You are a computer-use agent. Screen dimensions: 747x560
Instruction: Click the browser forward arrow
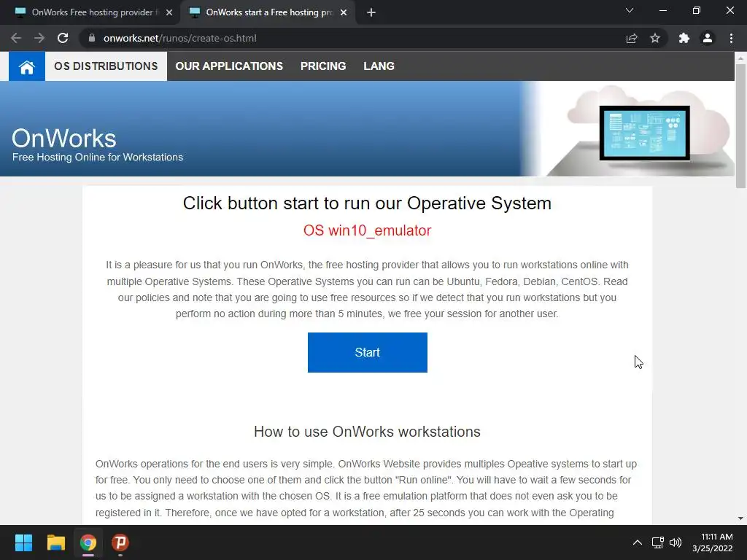click(39, 38)
